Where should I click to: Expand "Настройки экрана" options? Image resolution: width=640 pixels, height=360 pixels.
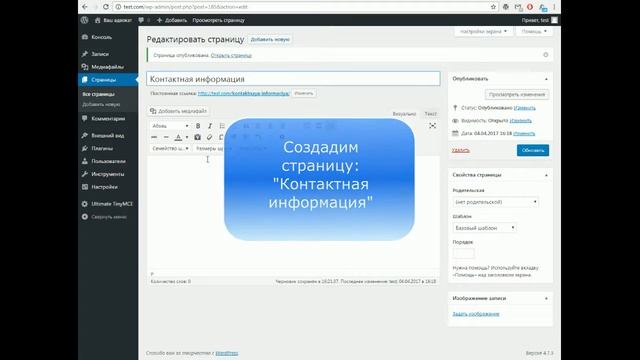pos(483,31)
